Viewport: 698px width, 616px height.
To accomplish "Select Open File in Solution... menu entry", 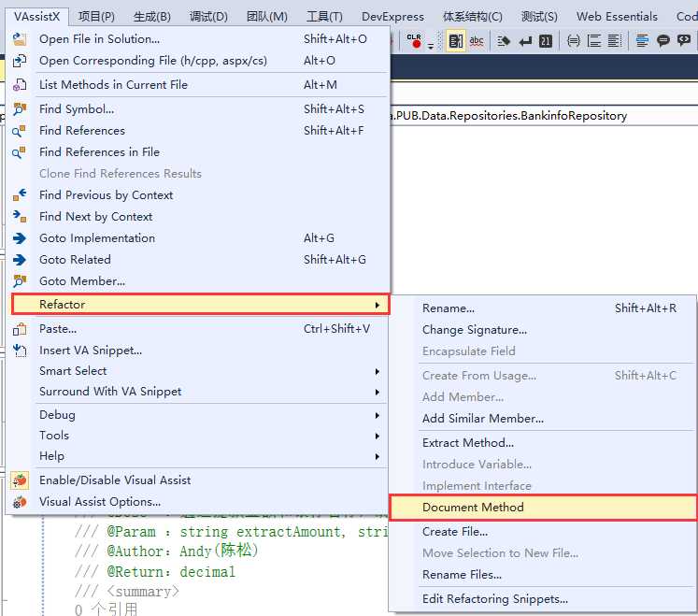I will pos(198,39).
